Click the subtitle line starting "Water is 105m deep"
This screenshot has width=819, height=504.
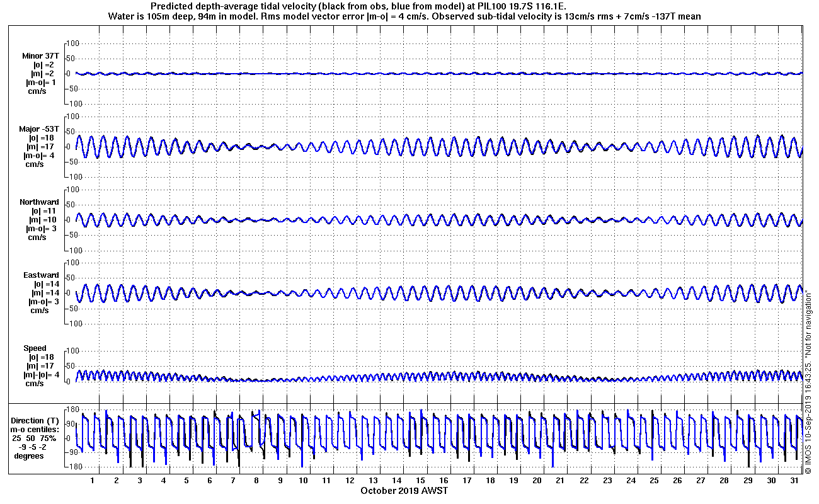pos(403,16)
